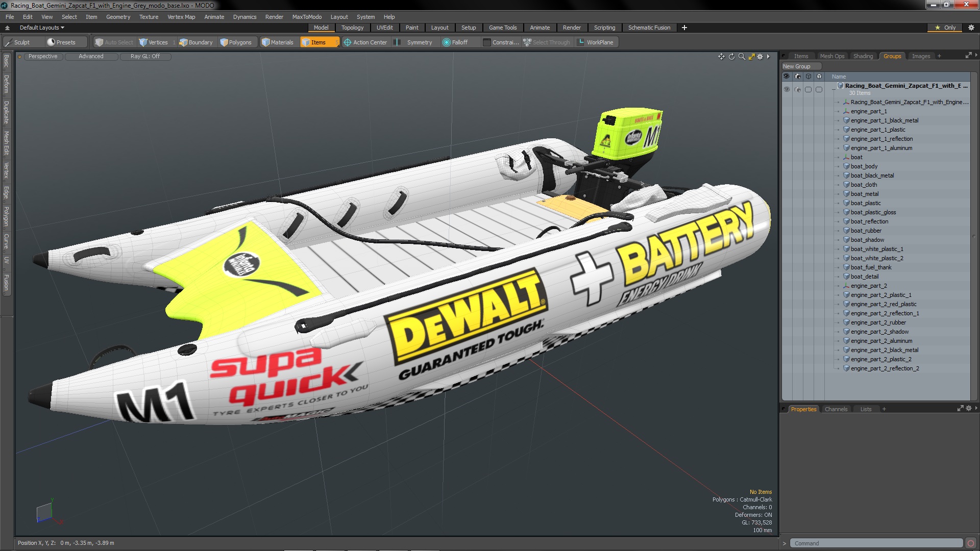Open the Action Center options
Viewport: 980px width, 551px height.
pyautogui.click(x=365, y=42)
